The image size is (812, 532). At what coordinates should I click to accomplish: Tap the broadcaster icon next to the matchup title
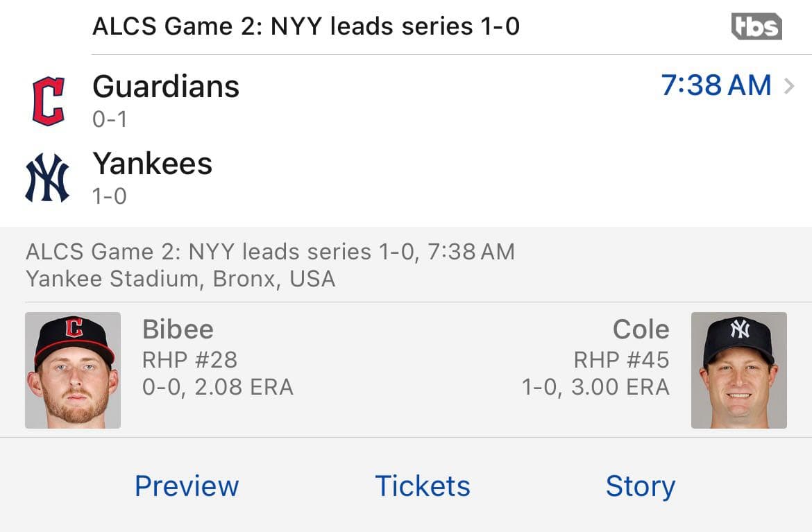(x=757, y=26)
